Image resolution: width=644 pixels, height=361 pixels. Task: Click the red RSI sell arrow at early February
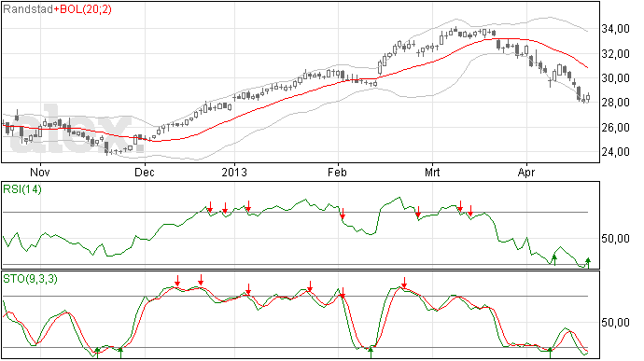[343, 214]
